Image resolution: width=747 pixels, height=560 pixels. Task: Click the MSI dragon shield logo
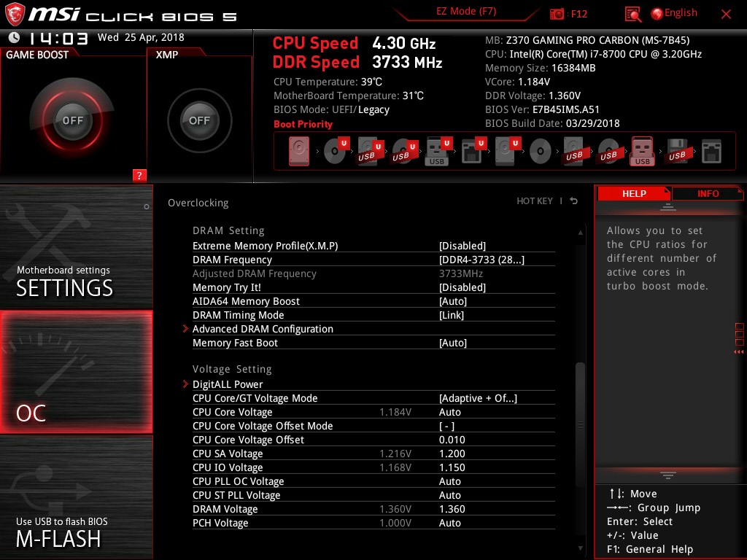pyautogui.click(x=15, y=15)
